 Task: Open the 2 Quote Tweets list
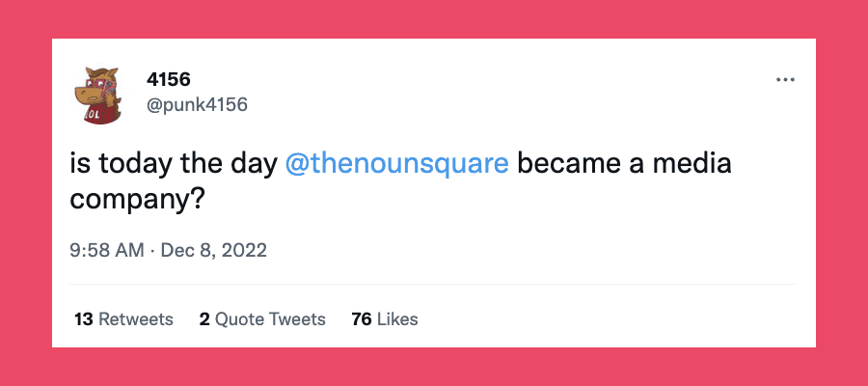262,318
